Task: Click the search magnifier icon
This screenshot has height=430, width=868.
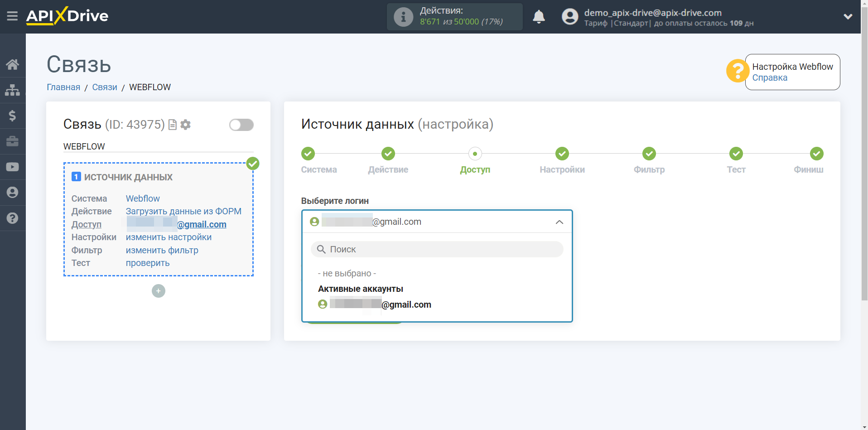Action: coord(321,249)
